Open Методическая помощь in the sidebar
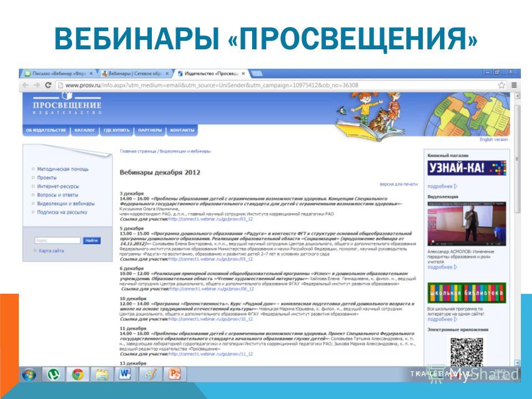The height and width of the screenshot is (399, 532). [63, 169]
